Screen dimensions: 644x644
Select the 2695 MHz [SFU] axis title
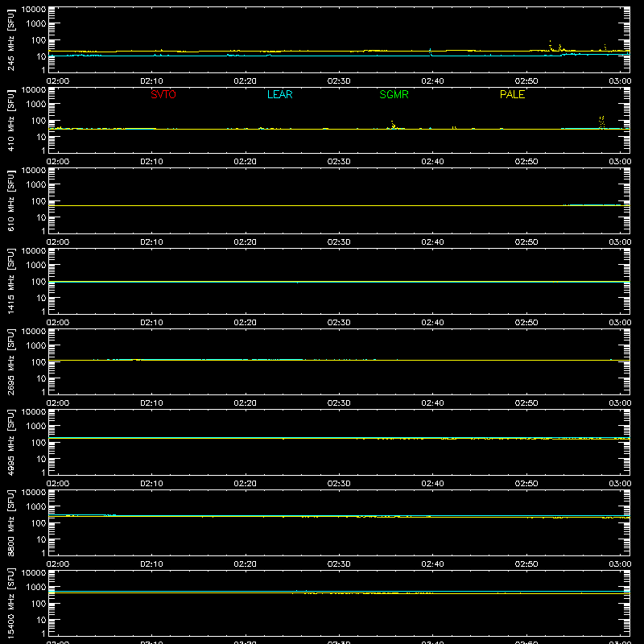tap(10, 361)
